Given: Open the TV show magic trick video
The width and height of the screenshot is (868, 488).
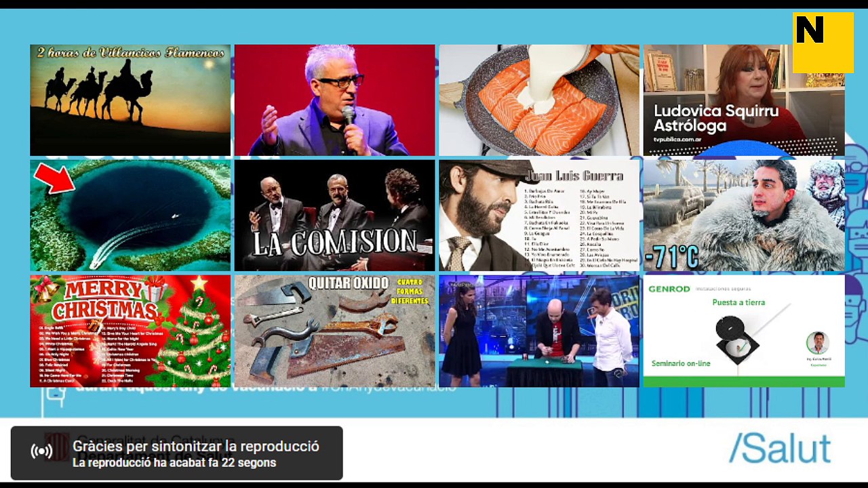Looking at the screenshot, I should click(539, 331).
